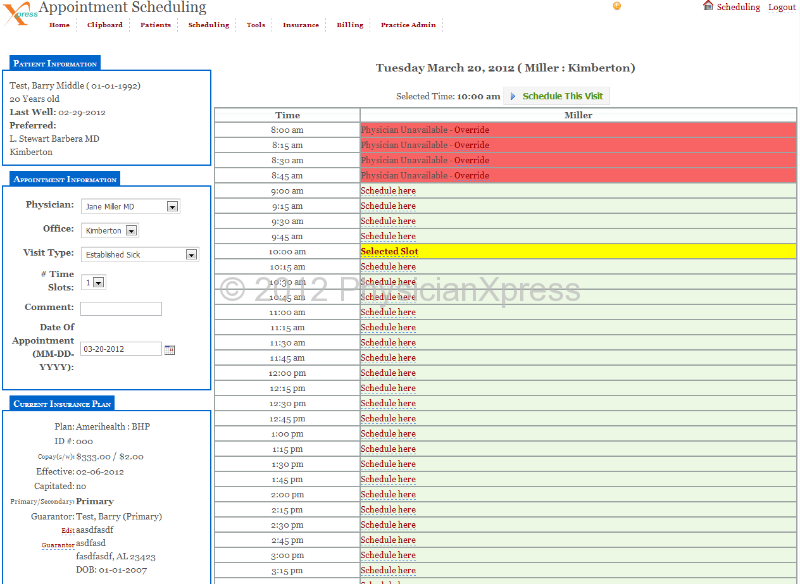Click the Logout link

click(x=782, y=7)
